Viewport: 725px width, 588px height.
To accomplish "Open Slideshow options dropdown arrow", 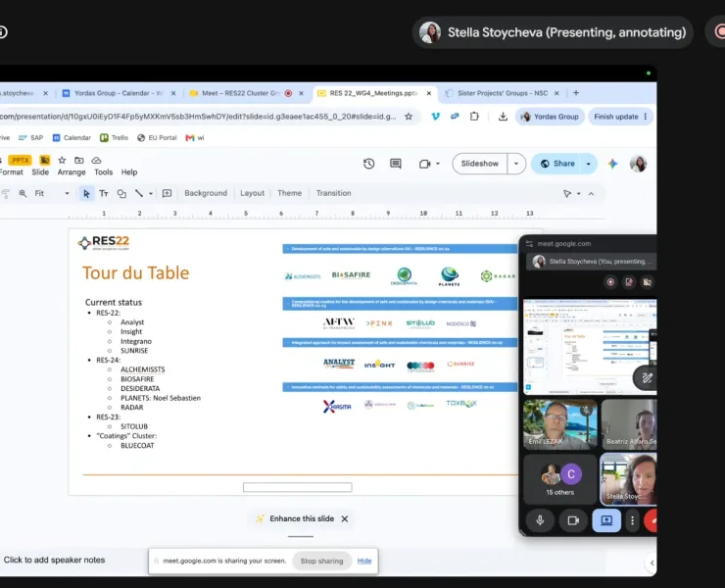I will point(516,164).
